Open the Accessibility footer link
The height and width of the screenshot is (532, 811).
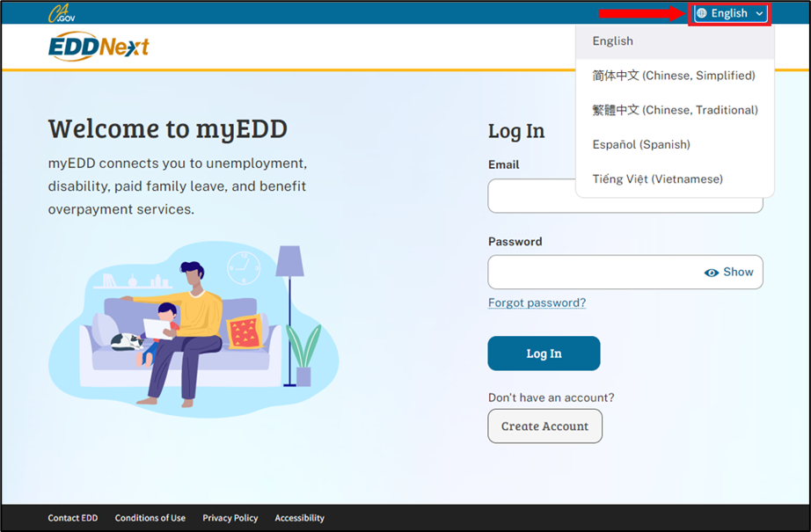299,518
